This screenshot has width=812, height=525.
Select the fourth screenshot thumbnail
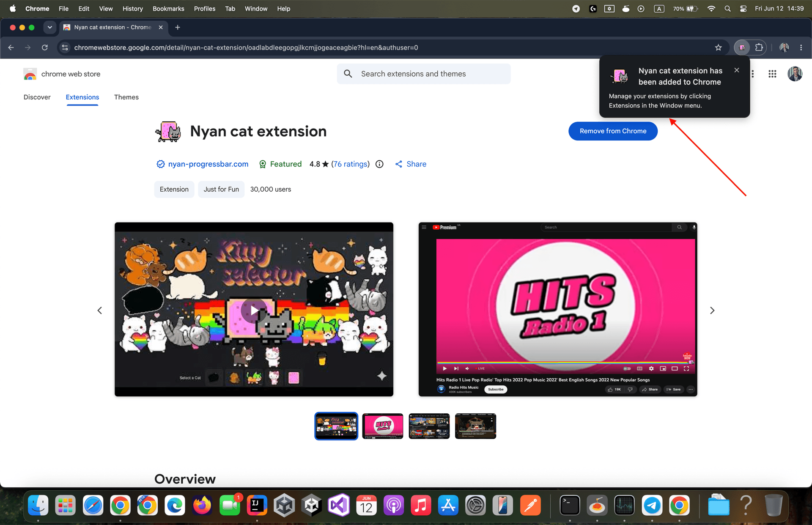(475, 426)
